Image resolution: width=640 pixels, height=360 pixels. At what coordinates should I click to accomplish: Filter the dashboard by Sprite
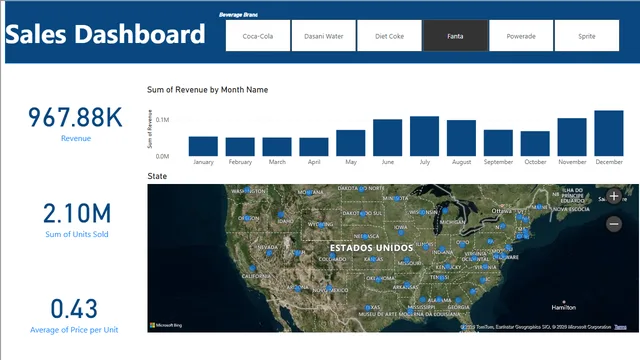click(587, 36)
